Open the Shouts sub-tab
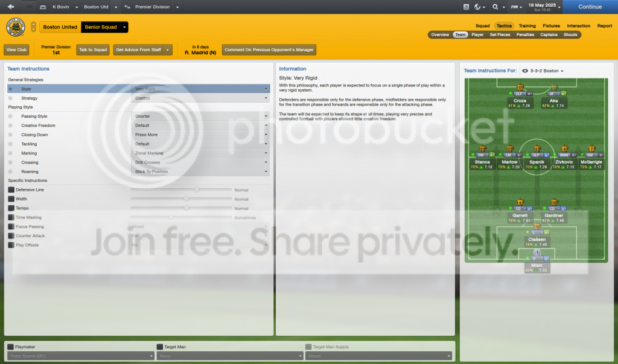 570,34
